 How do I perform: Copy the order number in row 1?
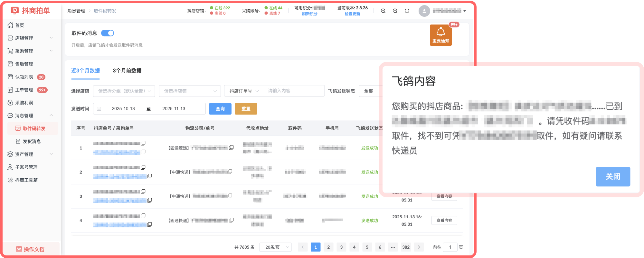point(143,143)
